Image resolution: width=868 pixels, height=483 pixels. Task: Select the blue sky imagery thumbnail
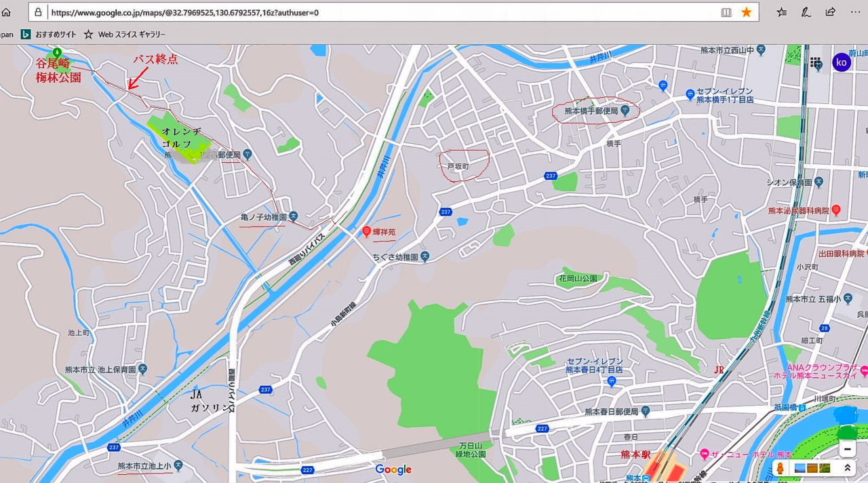pos(800,468)
